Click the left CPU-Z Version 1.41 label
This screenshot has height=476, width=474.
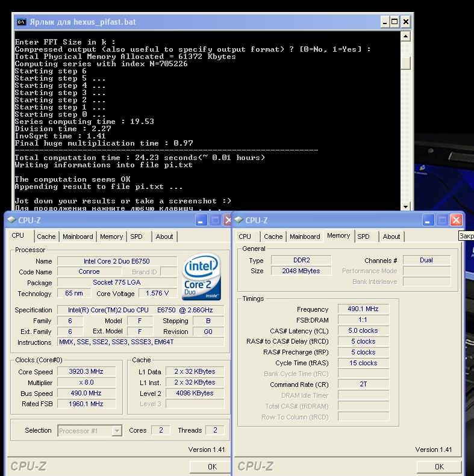point(207,450)
